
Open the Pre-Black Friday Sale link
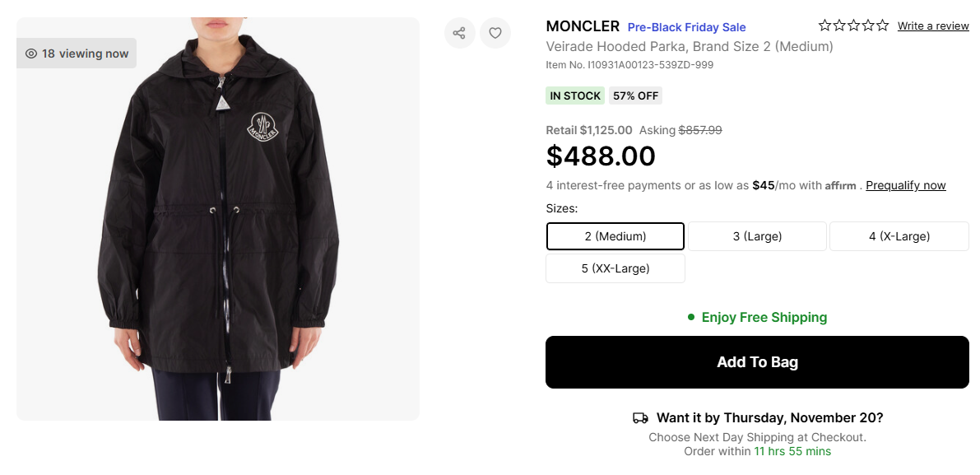[x=687, y=27]
